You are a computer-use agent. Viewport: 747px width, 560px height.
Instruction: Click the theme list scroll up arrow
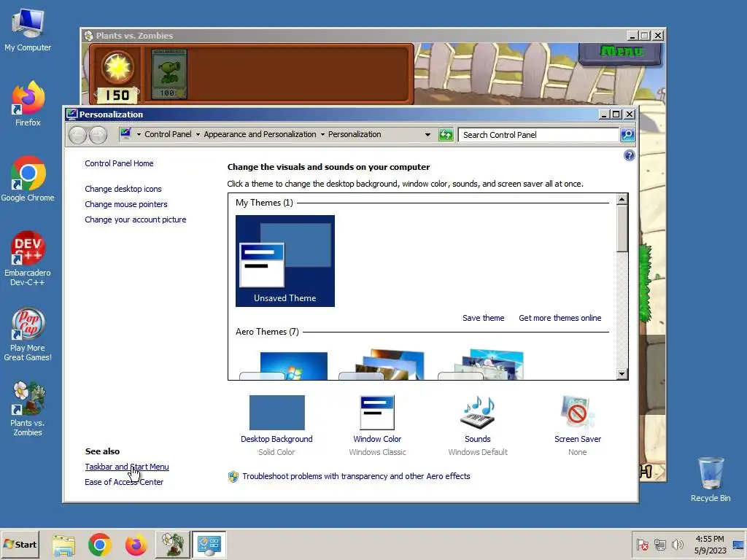622,199
